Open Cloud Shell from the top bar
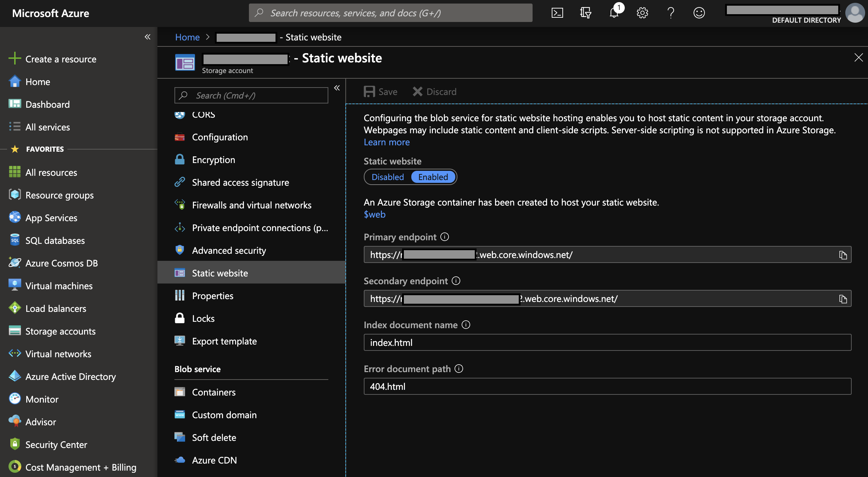The width and height of the screenshot is (868, 477). click(x=557, y=13)
